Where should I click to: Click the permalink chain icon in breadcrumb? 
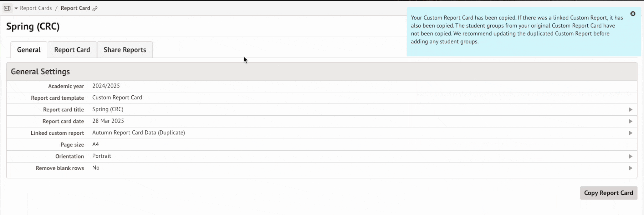point(95,8)
